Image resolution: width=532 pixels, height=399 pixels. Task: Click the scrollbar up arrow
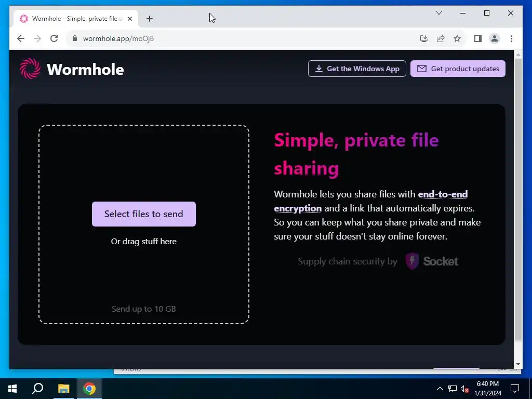pos(518,54)
